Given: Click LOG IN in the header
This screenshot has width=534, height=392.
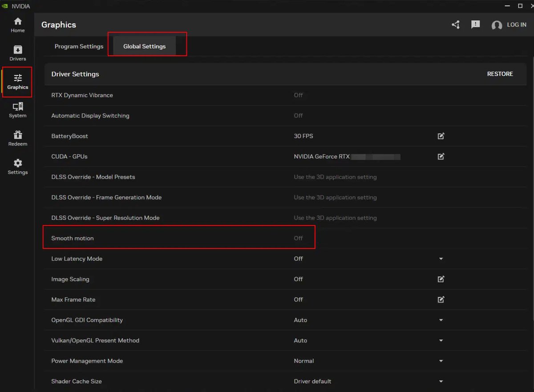Looking at the screenshot, I should [516, 25].
